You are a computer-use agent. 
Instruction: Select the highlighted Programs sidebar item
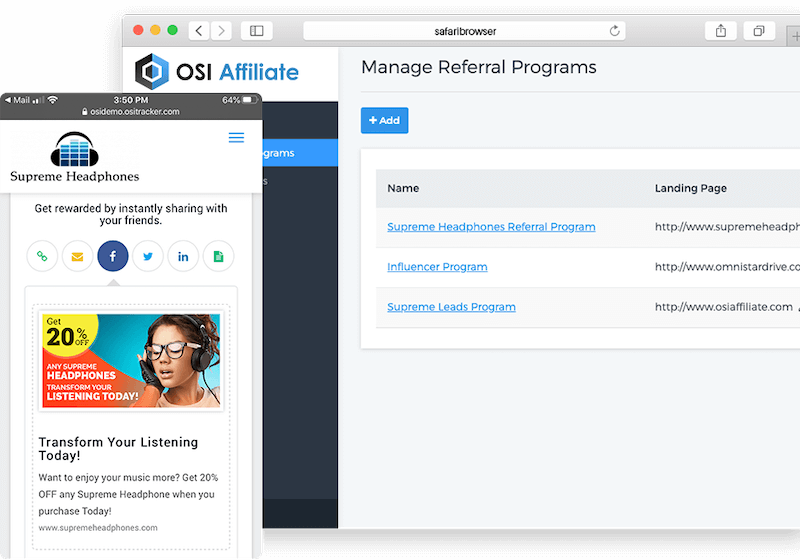[x=299, y=153]
